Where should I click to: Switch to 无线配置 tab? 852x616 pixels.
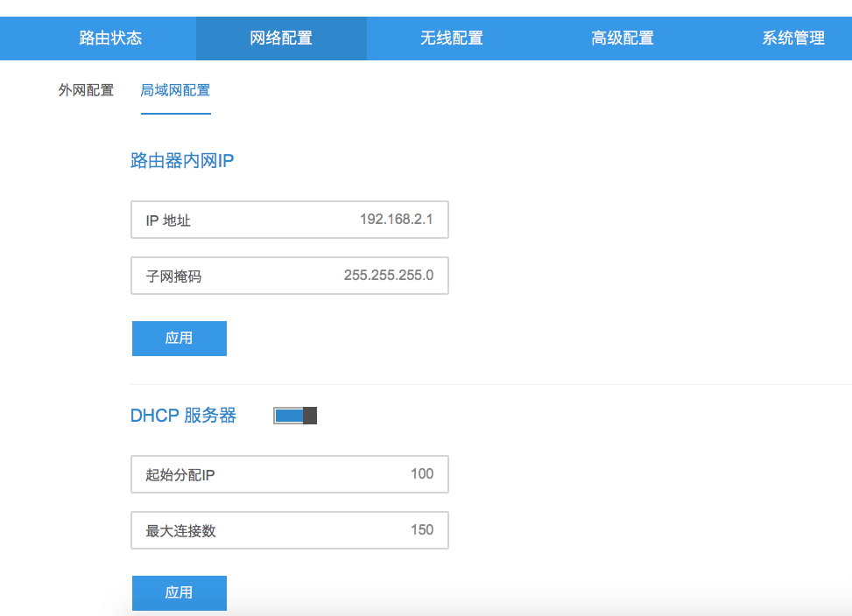coord(452,38)
